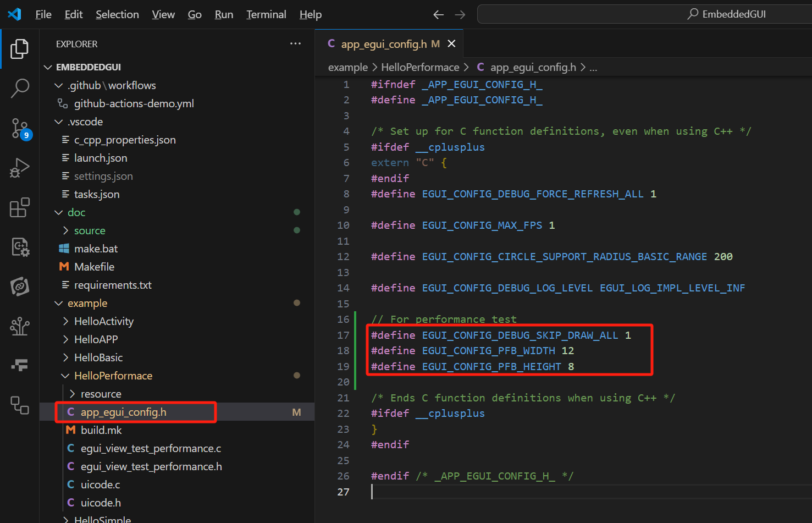Select uicode.c in the file tree
The image size is (812, 523).
click(x=101, y=484)
